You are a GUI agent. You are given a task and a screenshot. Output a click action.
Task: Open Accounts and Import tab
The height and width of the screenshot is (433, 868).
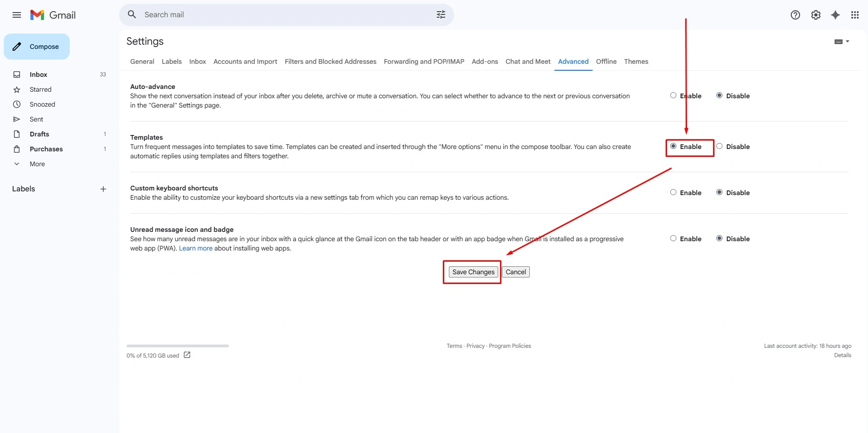point(245,61)
